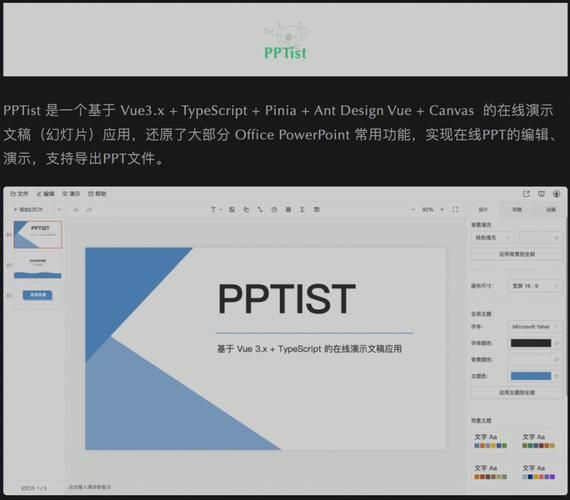The height and width of the screenshot is (500, 570).
Task: Click the 添加幻灯片 button
Action: point(28,209)
